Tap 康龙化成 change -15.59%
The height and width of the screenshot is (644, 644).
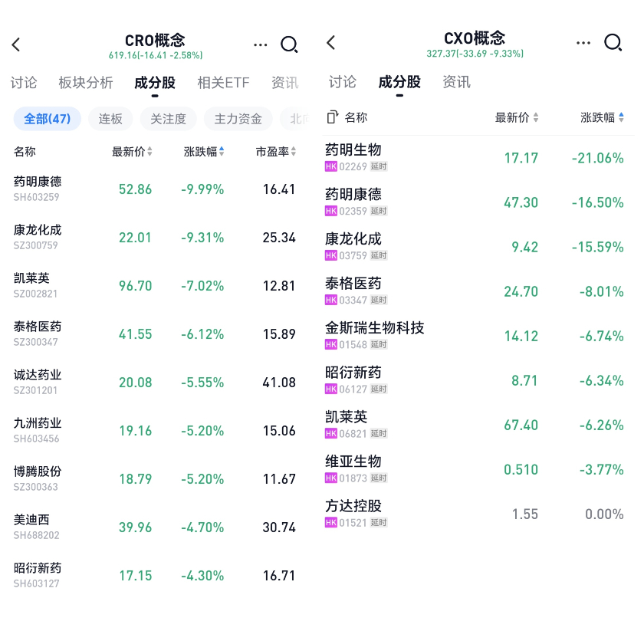[x=597, y=247]
